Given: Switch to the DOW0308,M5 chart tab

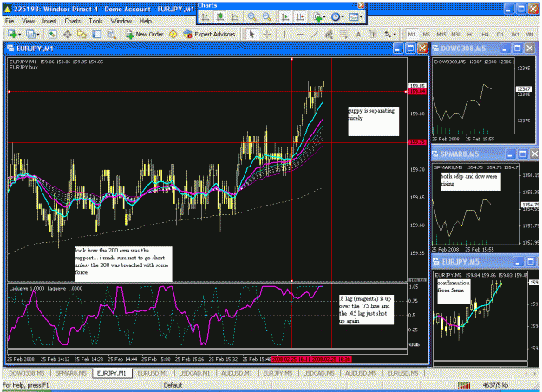Looking at the screenshot, I should (x=26, y=373).
